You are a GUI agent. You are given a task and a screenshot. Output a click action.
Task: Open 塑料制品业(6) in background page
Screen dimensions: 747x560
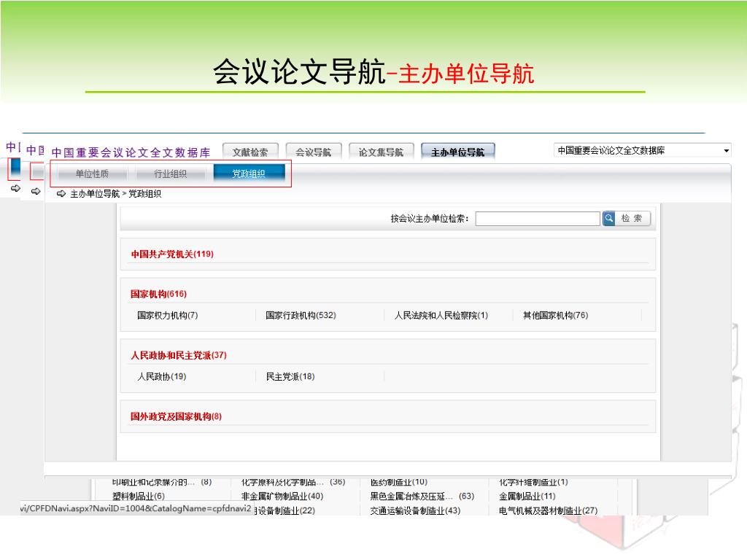click(139, 496)
